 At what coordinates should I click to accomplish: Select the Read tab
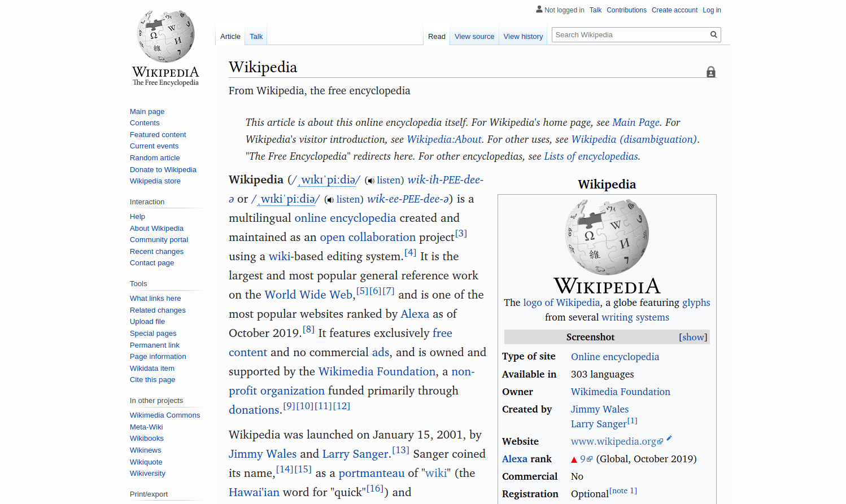[x=437, y=37]
